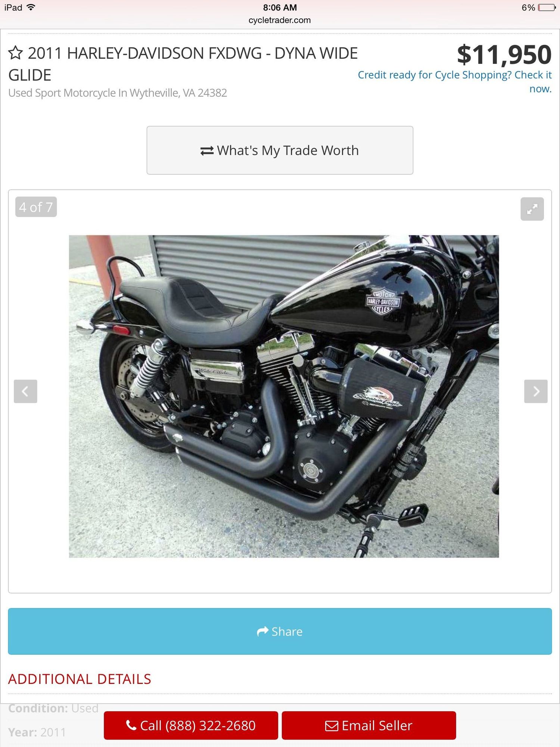View the Dyna Wide Glide motorcycle photo
The height and width of the screenshot is (747, 560).
284,396
